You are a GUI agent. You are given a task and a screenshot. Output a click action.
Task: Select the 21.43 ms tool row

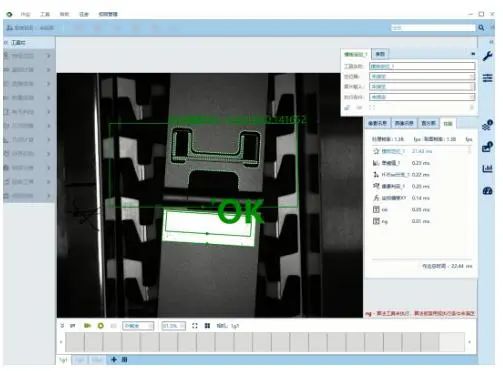point(420,151)
